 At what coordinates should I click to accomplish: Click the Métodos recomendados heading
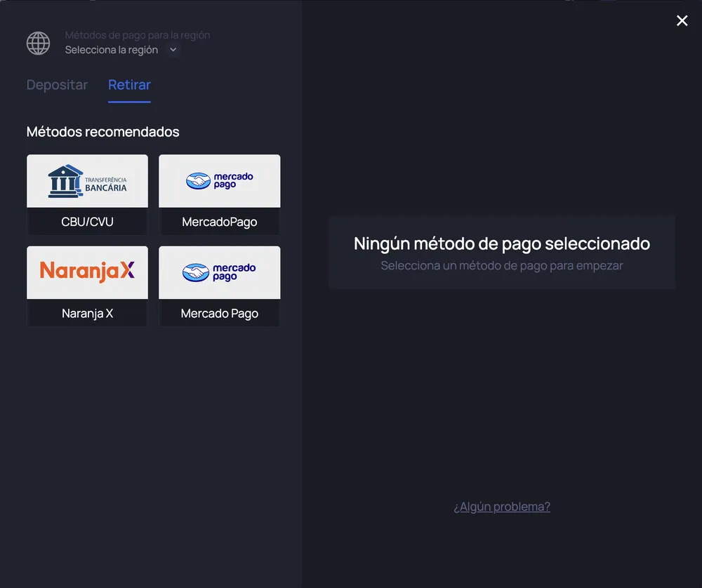pyautogui.click(x=103, y=132)
